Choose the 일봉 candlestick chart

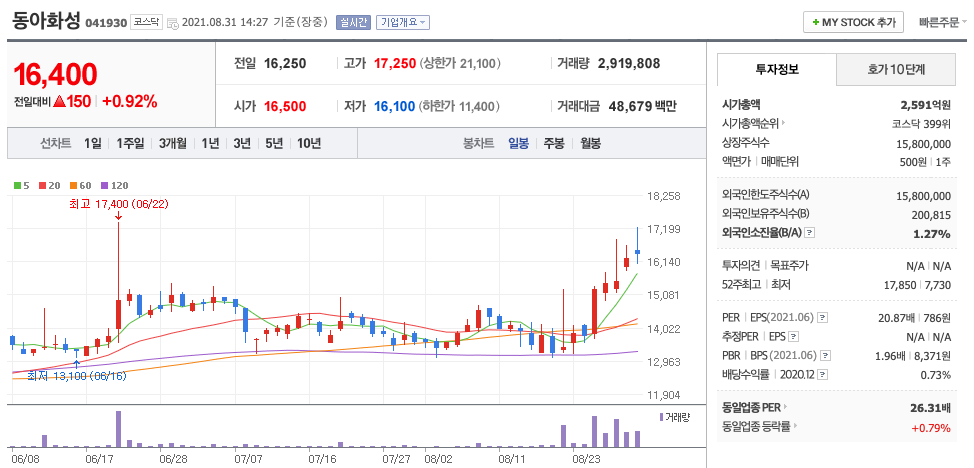pyautogui.click(x=518, y=144)
